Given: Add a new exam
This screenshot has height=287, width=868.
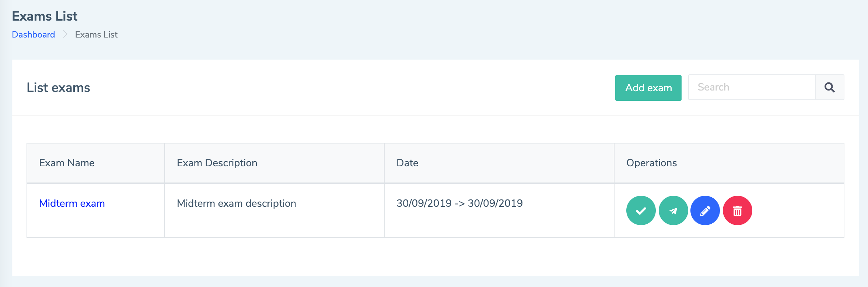Looking at the screenshot, I should [648, 88].
